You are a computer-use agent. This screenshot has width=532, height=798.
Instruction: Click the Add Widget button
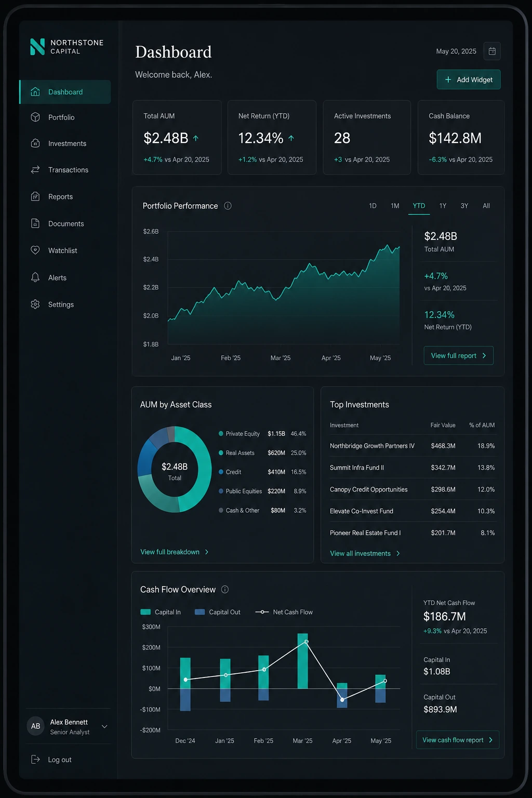click(x=469, y=79)
